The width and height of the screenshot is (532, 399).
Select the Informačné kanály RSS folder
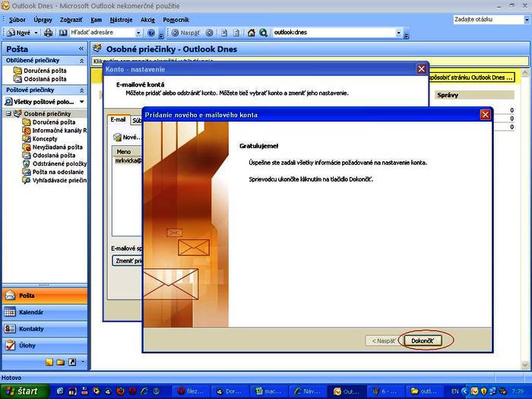click(59, 130)
